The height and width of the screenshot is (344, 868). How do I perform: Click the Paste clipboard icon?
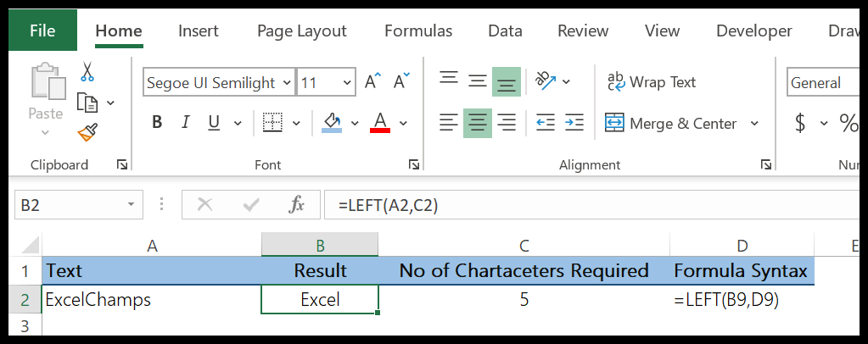tap(48, 80)
